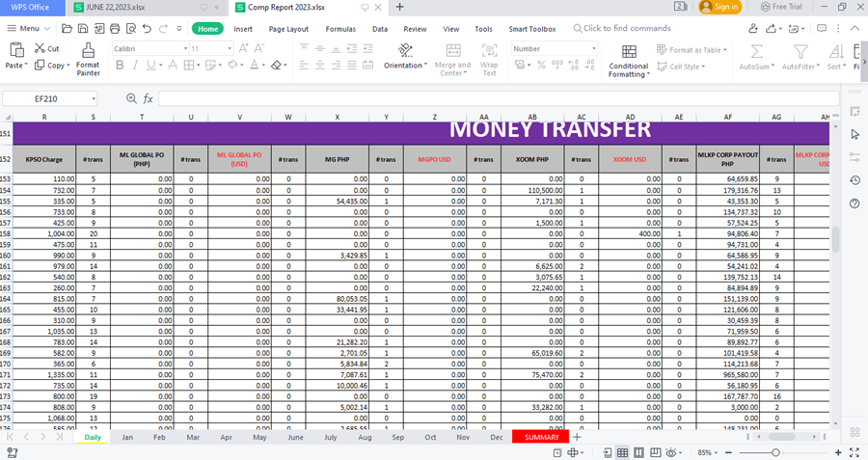Open the font size dropdown

(230, 49)
